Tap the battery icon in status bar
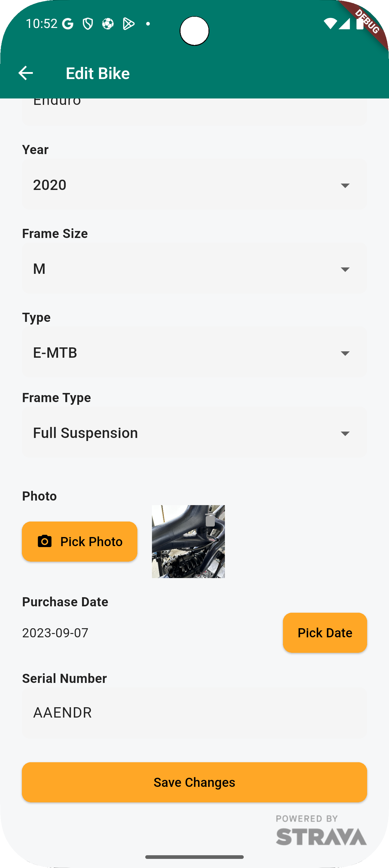Image resolution: width=389 pixels, height=868 pixels. coord(360,23)
